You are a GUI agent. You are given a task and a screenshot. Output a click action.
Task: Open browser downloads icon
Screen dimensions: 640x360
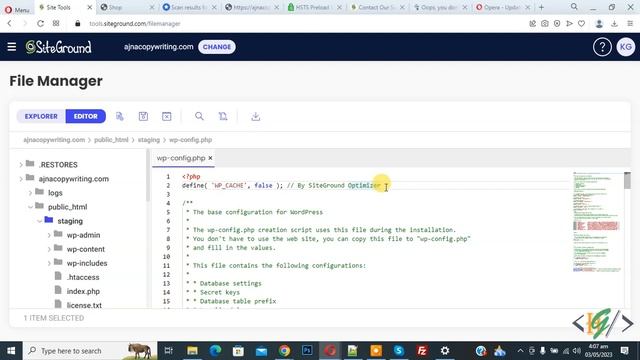click(614, 24)
